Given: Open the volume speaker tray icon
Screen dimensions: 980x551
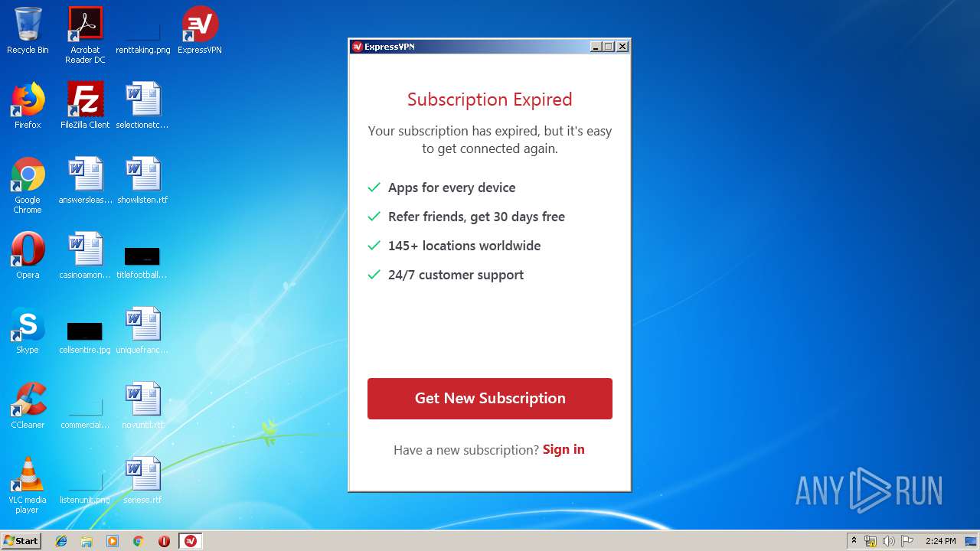Looking at the screenshot, I should click(x=889, y=541).
